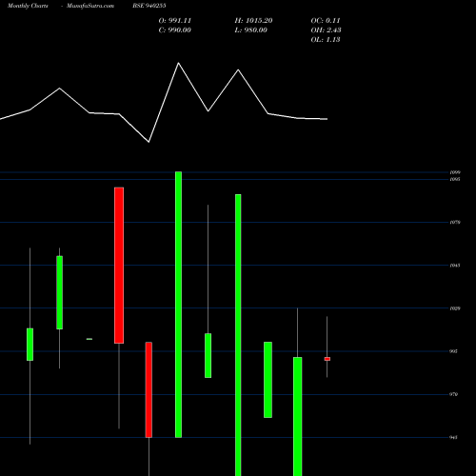476x476 pixels.
Task: Click the 995 price axis label
Action: pos(454,351)
